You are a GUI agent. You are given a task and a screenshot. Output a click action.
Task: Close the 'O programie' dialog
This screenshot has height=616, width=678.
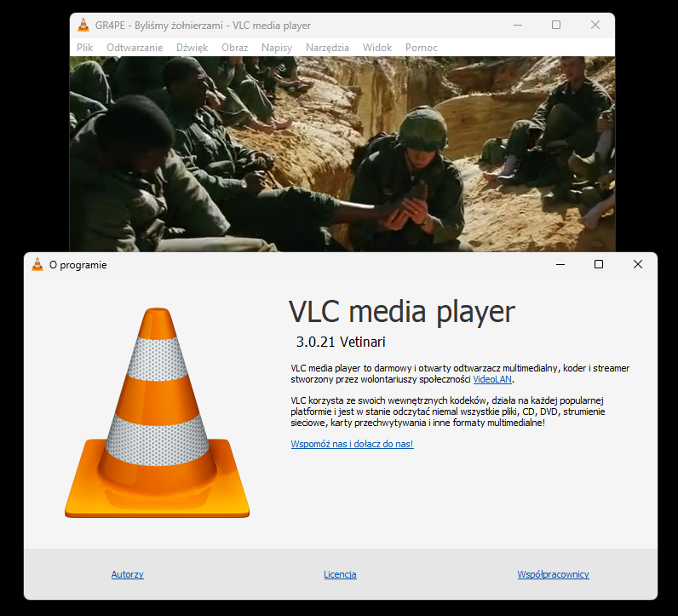pos(637,264)
